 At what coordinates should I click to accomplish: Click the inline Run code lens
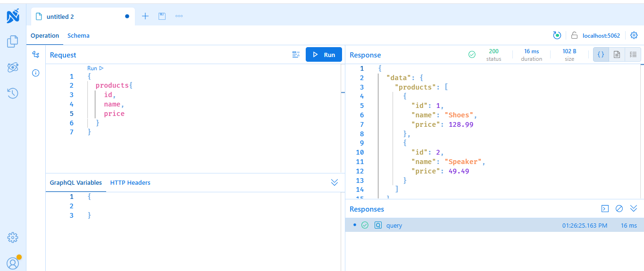tap(95, 68)
